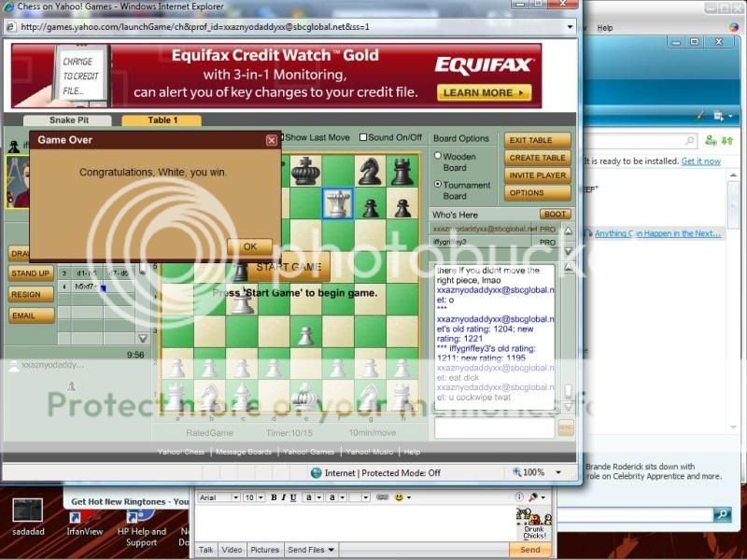This screenshot has width=747, height=560.
Task: Close the Game Over dialog with X
Action: (x=272, y=140)
